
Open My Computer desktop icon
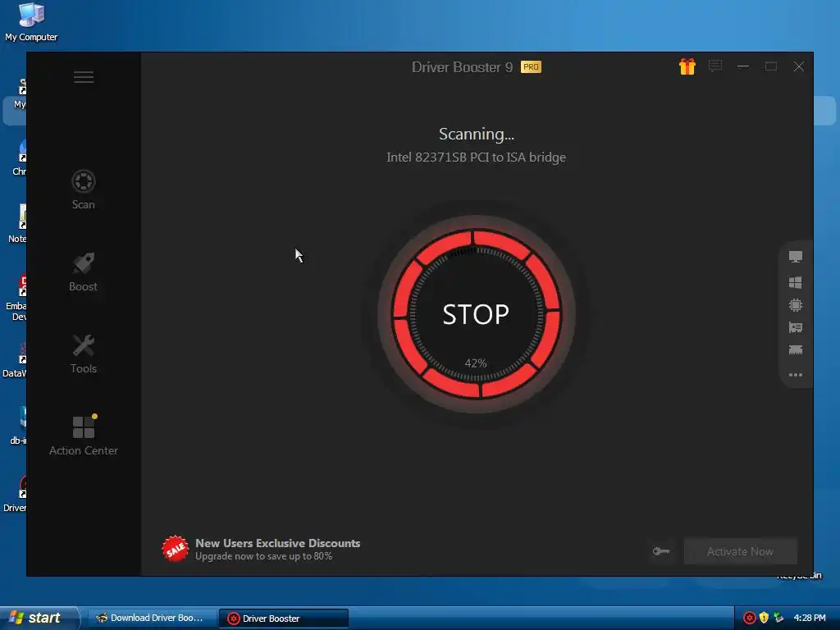(31, 22)
